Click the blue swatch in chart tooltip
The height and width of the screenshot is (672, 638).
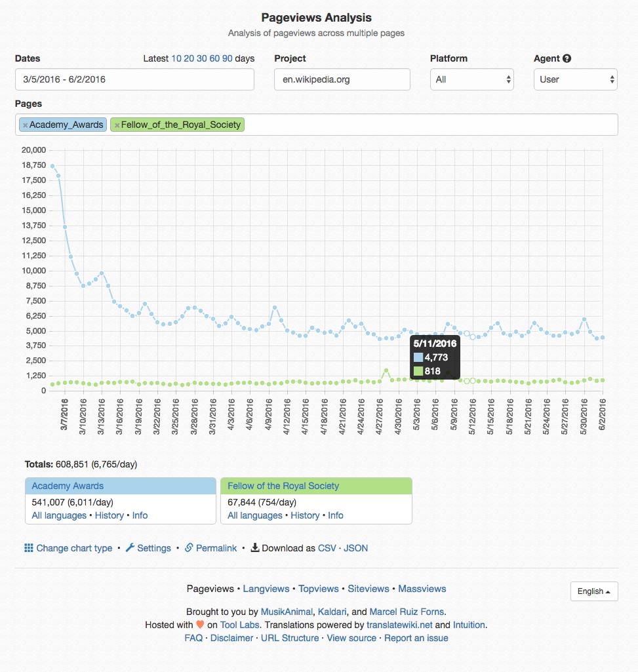point(418,358)
